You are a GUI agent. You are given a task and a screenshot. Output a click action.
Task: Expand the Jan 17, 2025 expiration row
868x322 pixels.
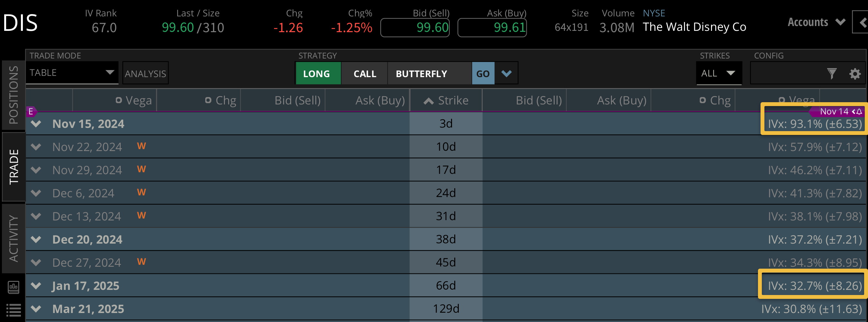click(36, 286)
